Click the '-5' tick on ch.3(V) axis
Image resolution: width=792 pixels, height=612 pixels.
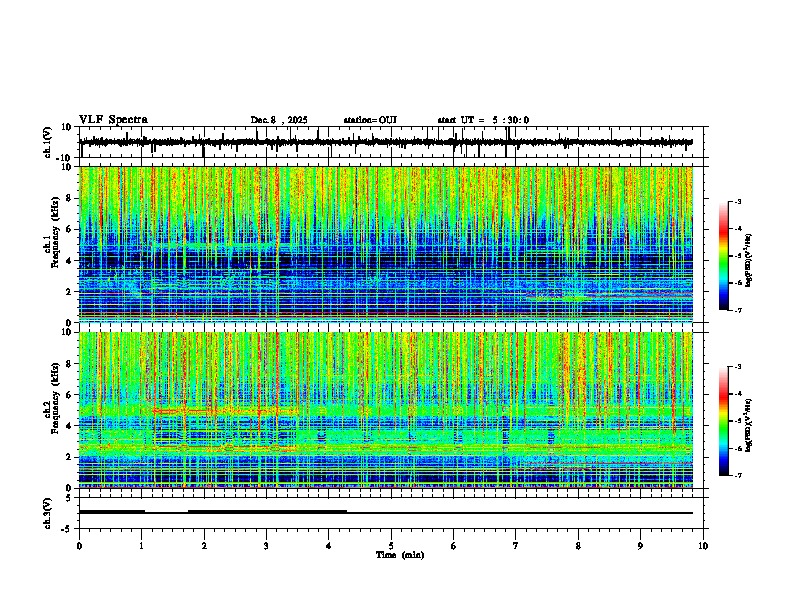click(67, 529)
